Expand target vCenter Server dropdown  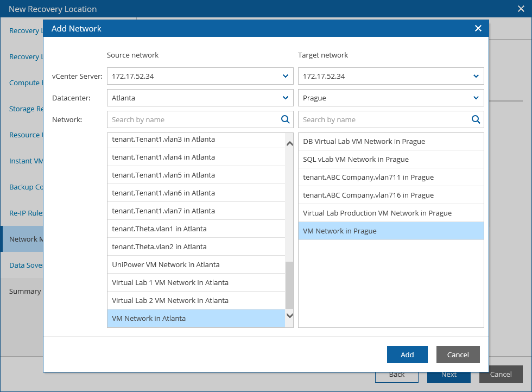click(x=476, y=76)
